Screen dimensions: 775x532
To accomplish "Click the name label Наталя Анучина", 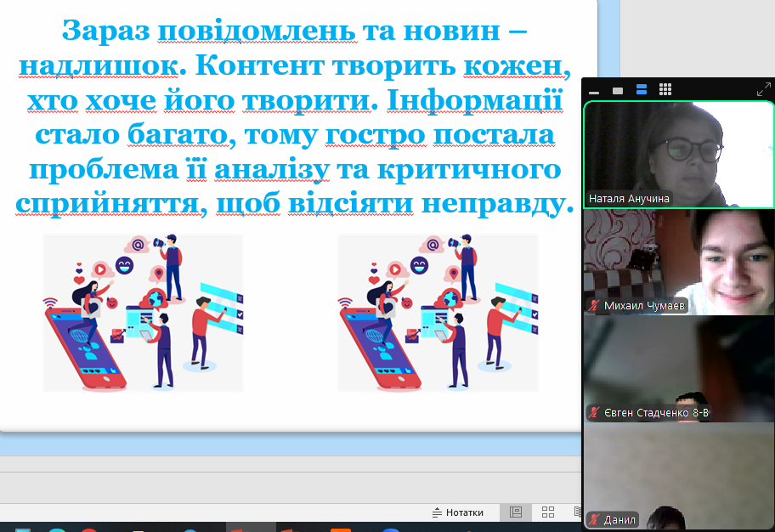I will click(x=629, y=199).
